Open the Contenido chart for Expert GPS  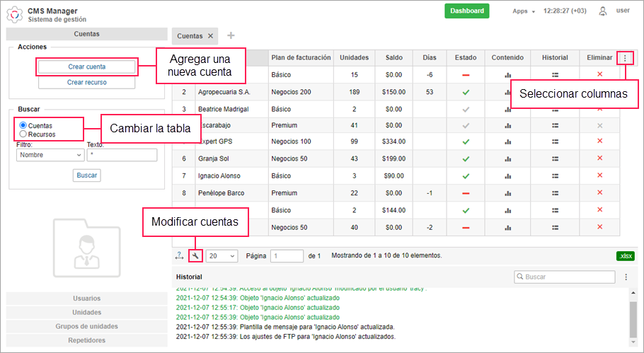(x=507, y=141)
